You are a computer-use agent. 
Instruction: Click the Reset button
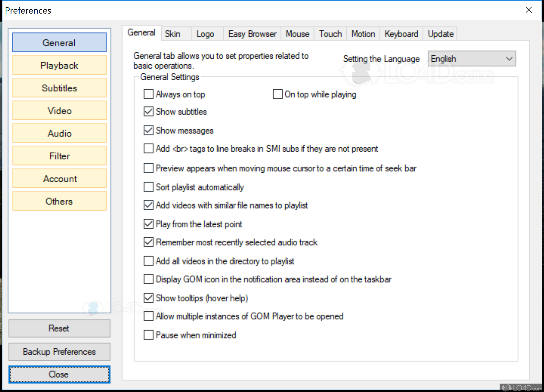tap(59, 328)
